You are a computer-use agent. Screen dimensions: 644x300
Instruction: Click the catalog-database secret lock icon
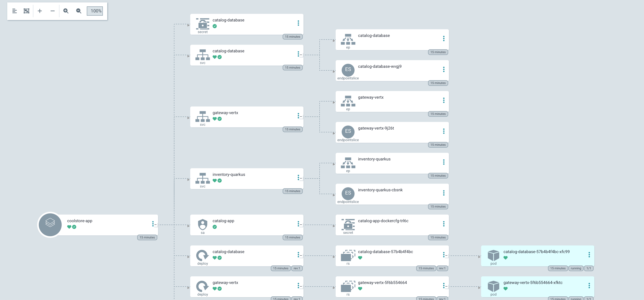pyautogui.click(x=202, y=24)
